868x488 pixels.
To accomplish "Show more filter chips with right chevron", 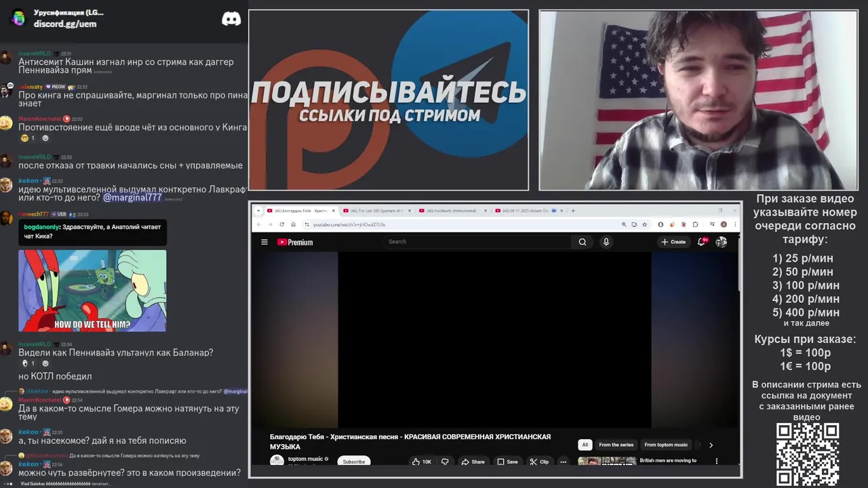I will (x=711, y=445).
